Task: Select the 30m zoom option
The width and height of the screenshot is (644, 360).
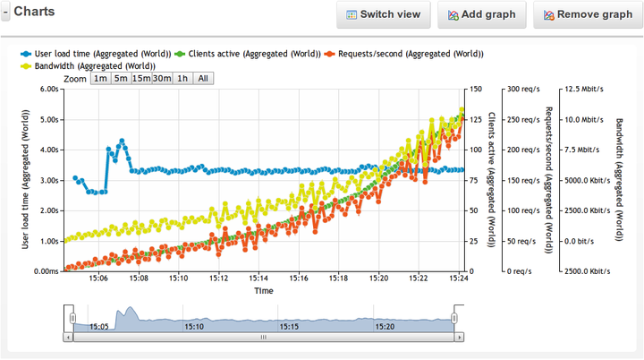Action: click(x=161, y=79)
